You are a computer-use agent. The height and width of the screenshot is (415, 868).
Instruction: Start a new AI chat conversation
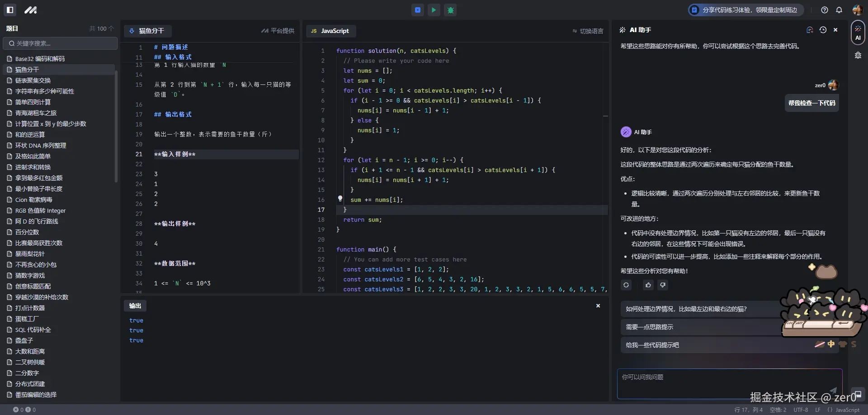click(x=810, y=30)
